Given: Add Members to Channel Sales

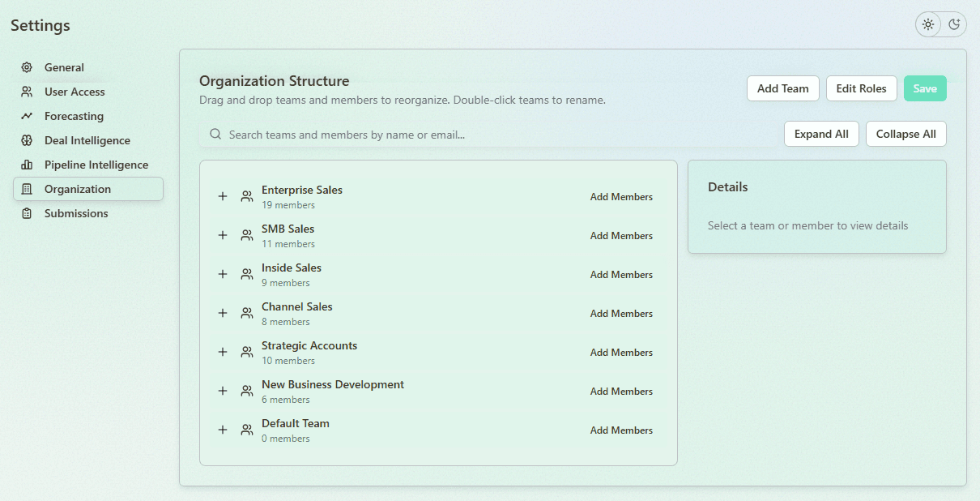Looking at the screenshot, I should tap(621, 313).
